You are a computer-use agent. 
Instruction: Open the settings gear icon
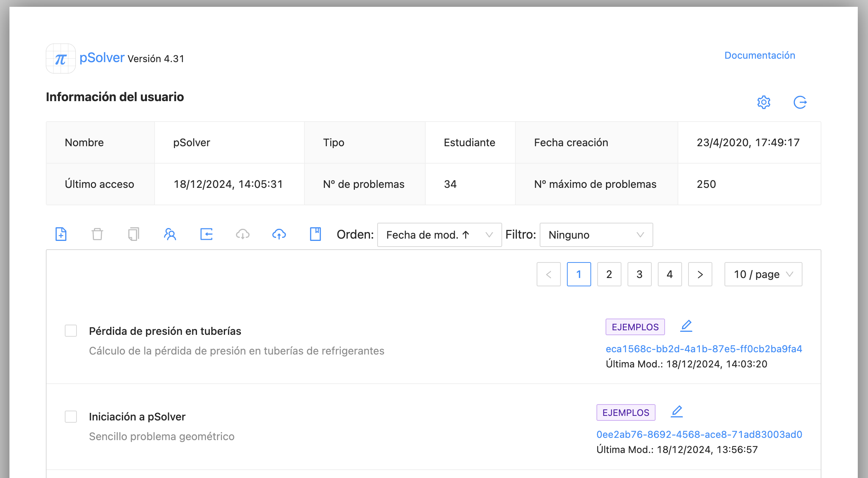763,102
